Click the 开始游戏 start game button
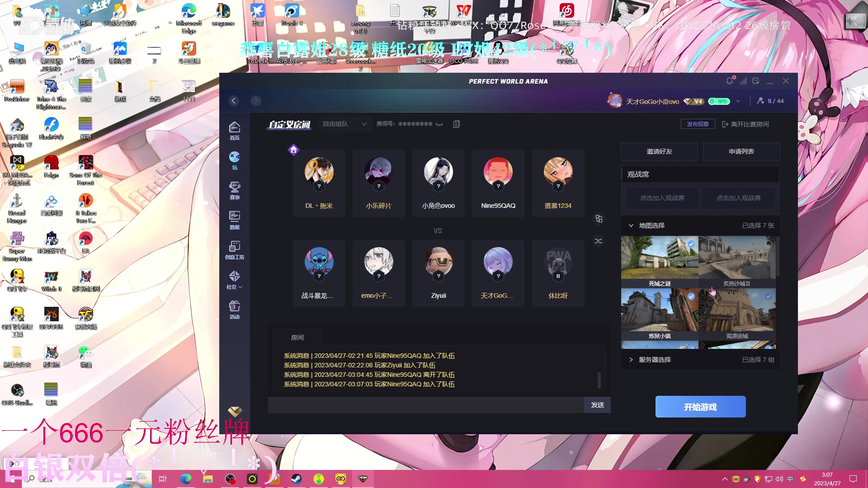This screenshot has height=488, width=868. [700, 407]
